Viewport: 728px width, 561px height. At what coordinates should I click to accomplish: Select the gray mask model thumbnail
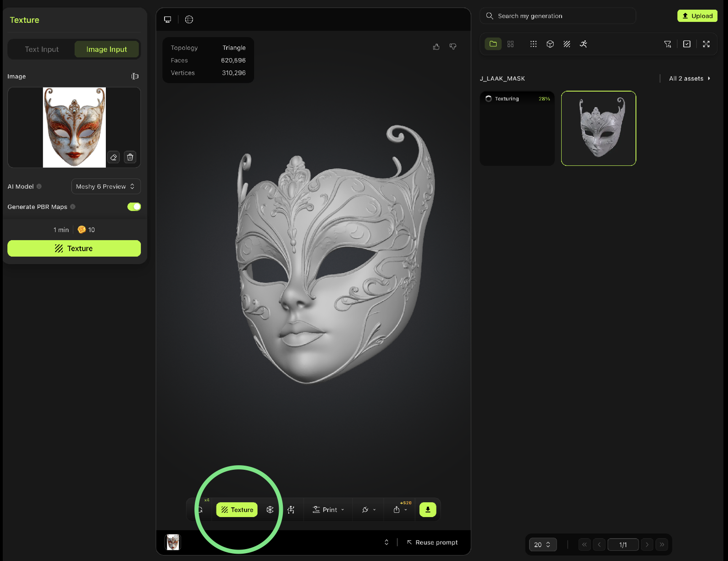(x=599, y=128)
